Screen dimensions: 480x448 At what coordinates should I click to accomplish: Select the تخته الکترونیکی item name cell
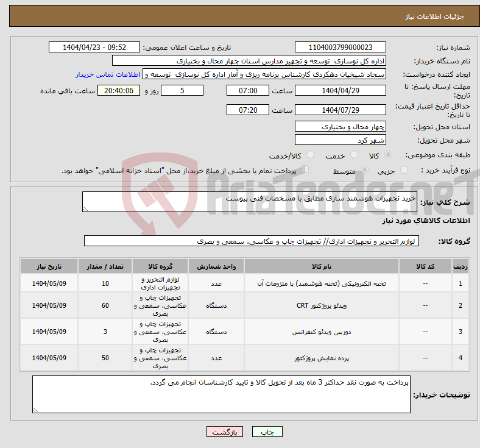coord(322,283)
